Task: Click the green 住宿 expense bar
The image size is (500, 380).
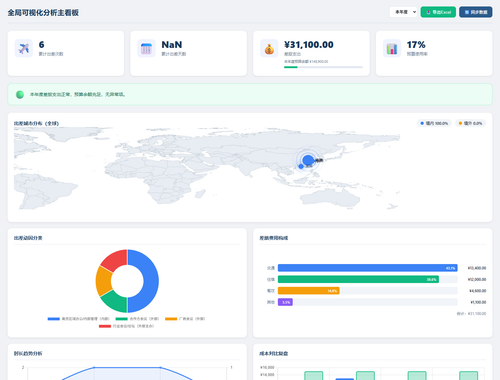Action: 358,279
